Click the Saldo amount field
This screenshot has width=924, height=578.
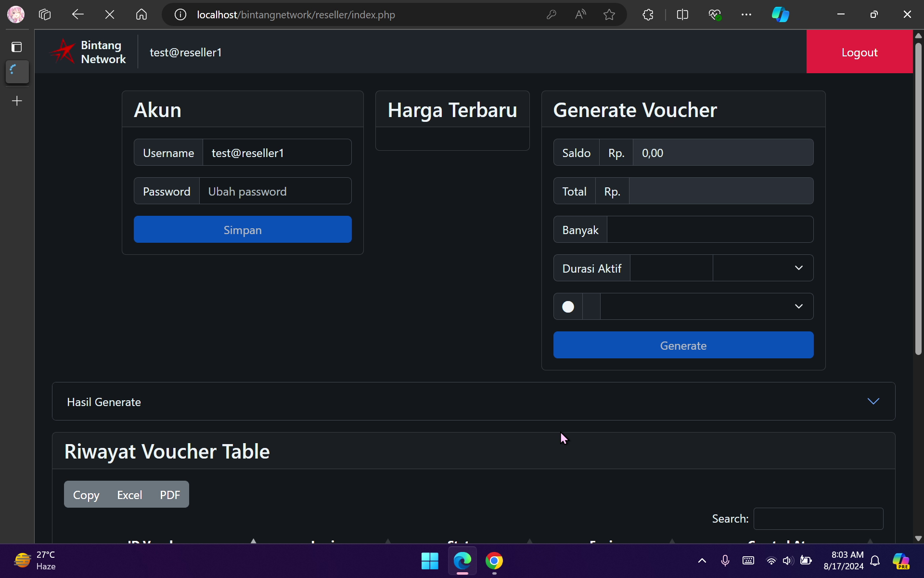coord(723,152)
